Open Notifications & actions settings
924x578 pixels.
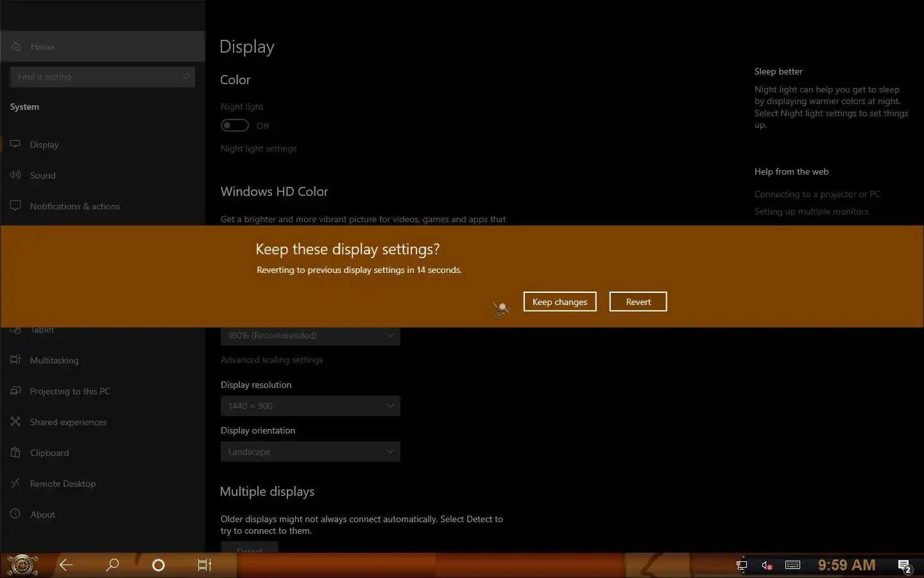[103, 206]
